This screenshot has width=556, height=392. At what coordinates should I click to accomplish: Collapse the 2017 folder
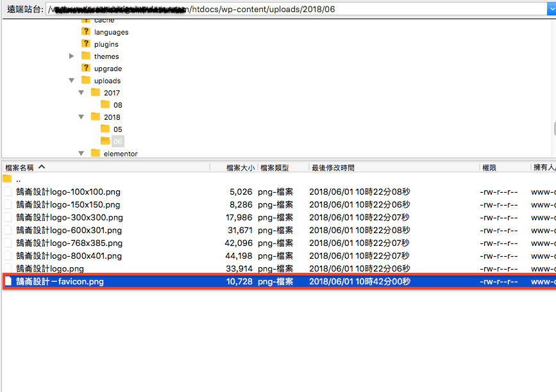click(x=81, y=93)
